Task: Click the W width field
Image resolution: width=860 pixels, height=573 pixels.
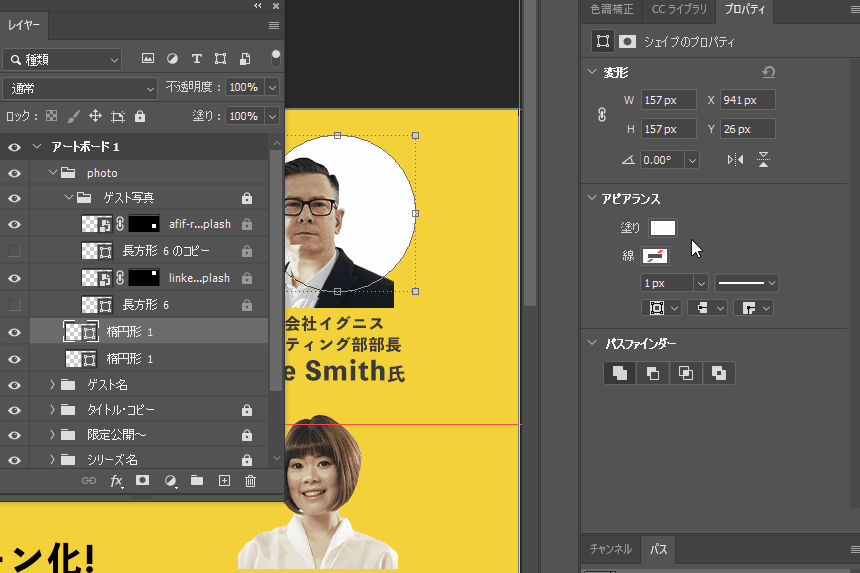Action: (669, 100)
